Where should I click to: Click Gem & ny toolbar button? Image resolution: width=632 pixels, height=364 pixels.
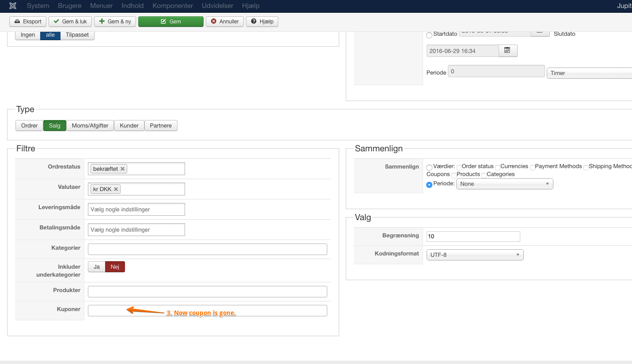coord(115,22)
